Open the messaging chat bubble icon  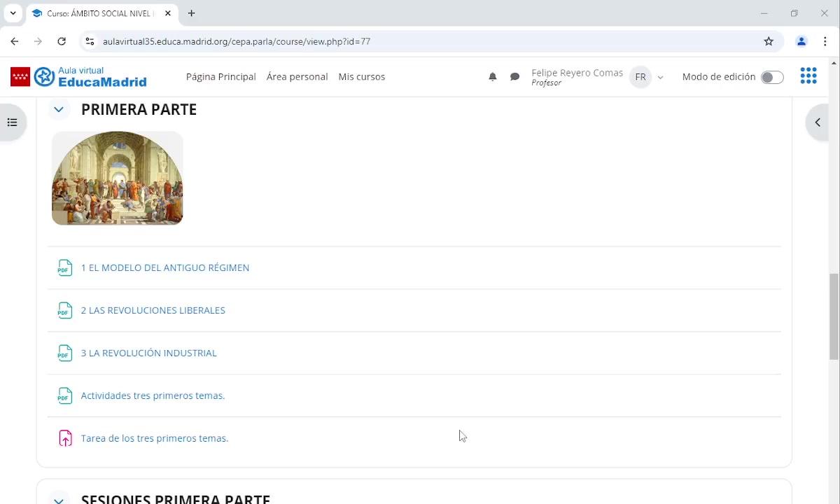514,77
